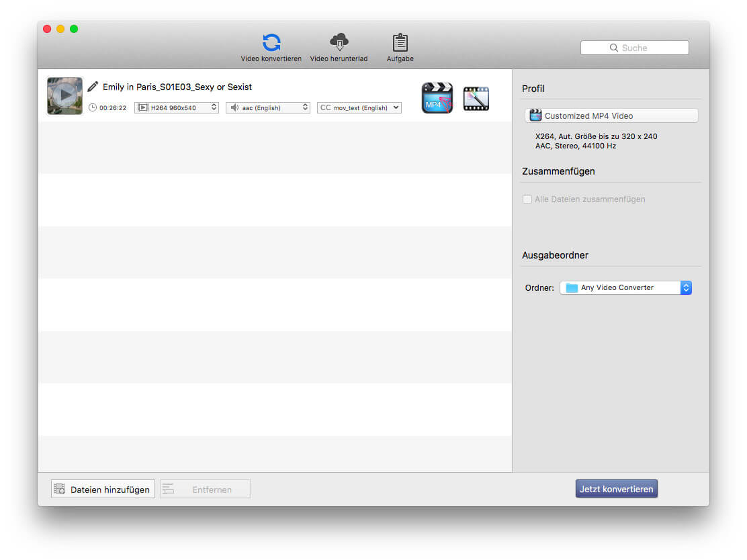The height and width of the screenshot is (560, 747).
Task: Click the CC icon in the subtitle selector
Action: click(325, 107)
